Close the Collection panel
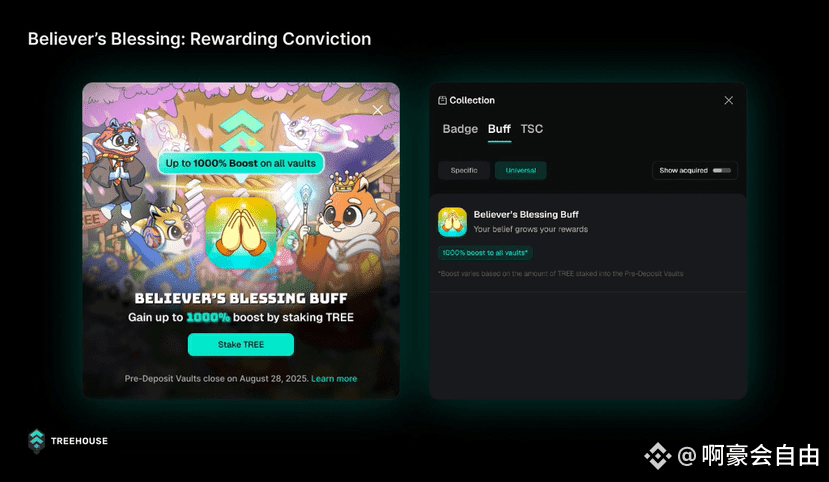The image size is (829, 482). (729, 100)
